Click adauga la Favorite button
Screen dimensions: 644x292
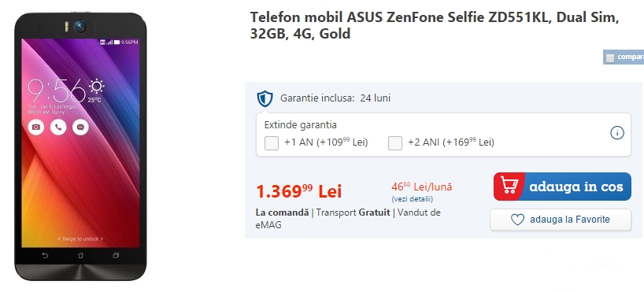(x=561, y=220)
